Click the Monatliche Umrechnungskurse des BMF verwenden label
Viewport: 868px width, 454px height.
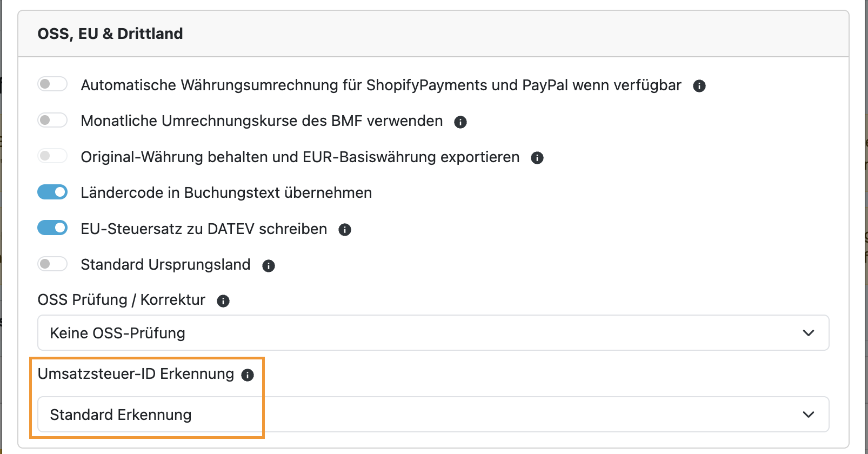pyautogui.click(x=262, y=121)
